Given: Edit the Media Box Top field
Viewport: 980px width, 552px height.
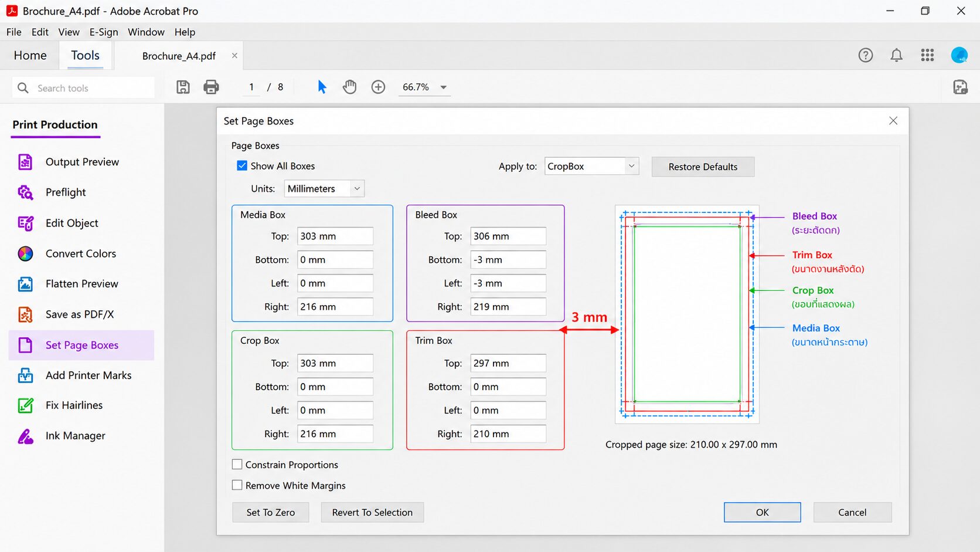Looking at the screenshot, I should pos(335,236).
